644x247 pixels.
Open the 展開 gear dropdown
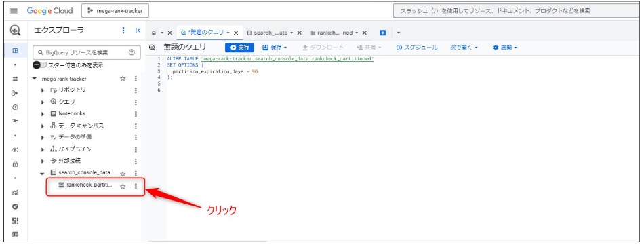pyautogui.click(x=504, y=47)
